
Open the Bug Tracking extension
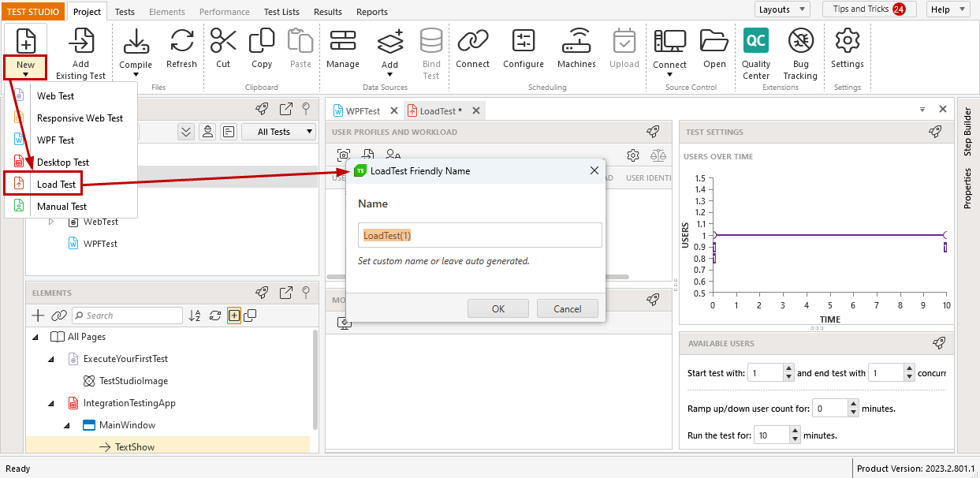click(800, 53)
